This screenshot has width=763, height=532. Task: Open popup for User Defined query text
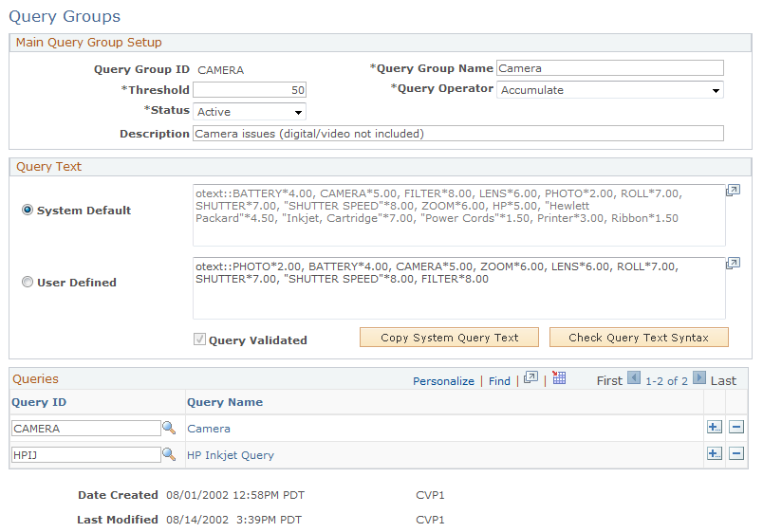[x=733, y=264]
